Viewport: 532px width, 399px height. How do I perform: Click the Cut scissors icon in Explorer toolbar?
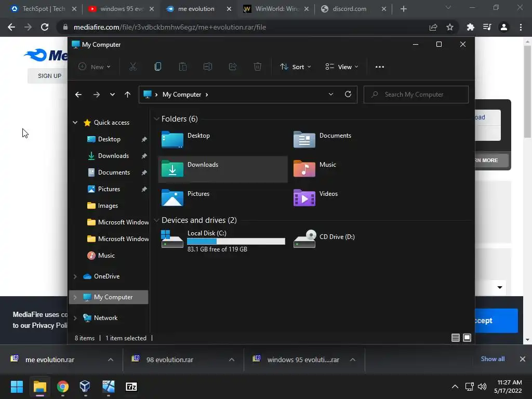coord(132,66)
